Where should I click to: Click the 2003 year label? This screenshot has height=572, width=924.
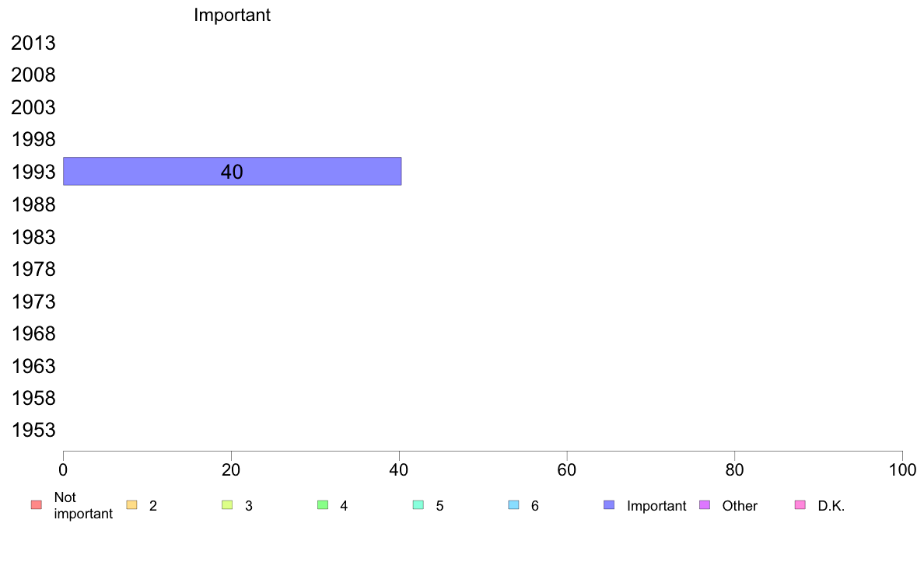[33, 108]
